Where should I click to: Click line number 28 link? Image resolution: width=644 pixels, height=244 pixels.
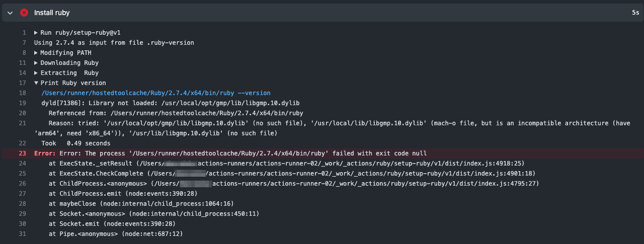pos(22,204)
